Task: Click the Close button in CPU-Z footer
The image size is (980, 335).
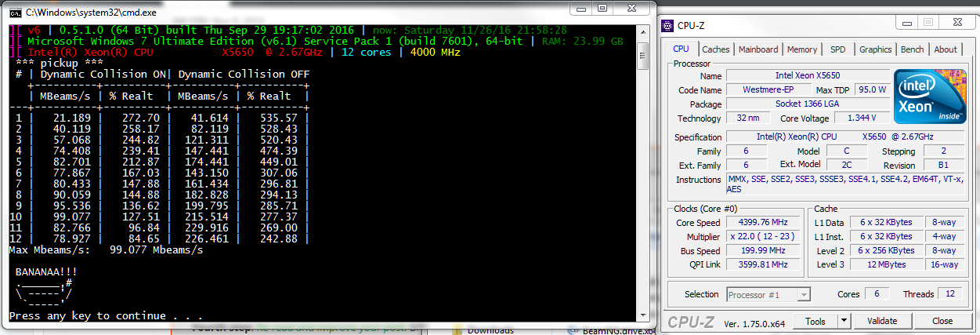Action: tap(942, 321)
